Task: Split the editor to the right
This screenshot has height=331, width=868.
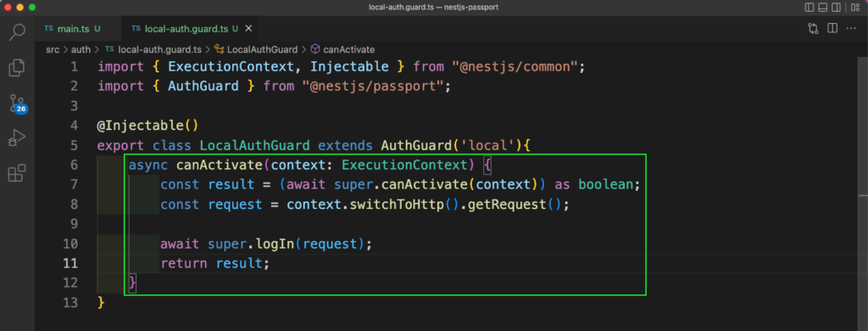Action: (832, 28)
